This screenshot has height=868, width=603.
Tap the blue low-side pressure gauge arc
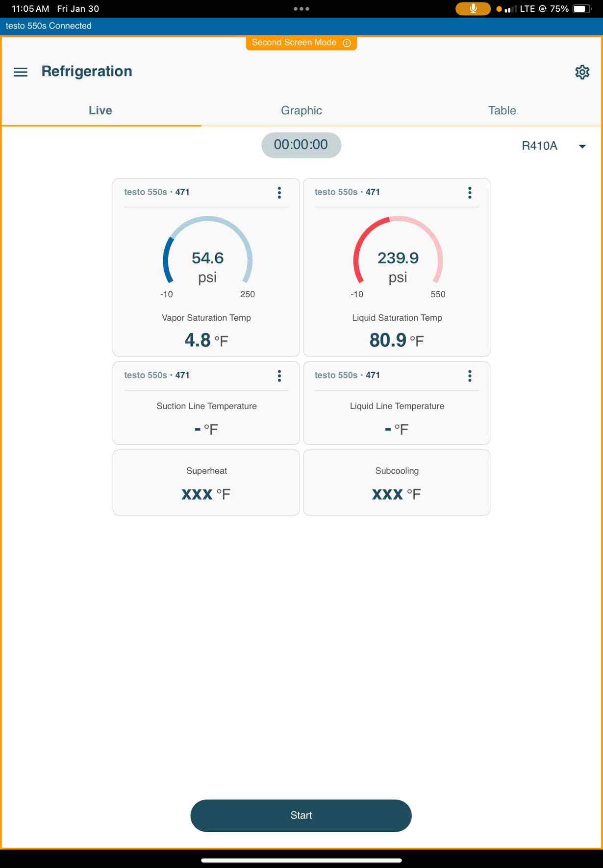point(207,249)
